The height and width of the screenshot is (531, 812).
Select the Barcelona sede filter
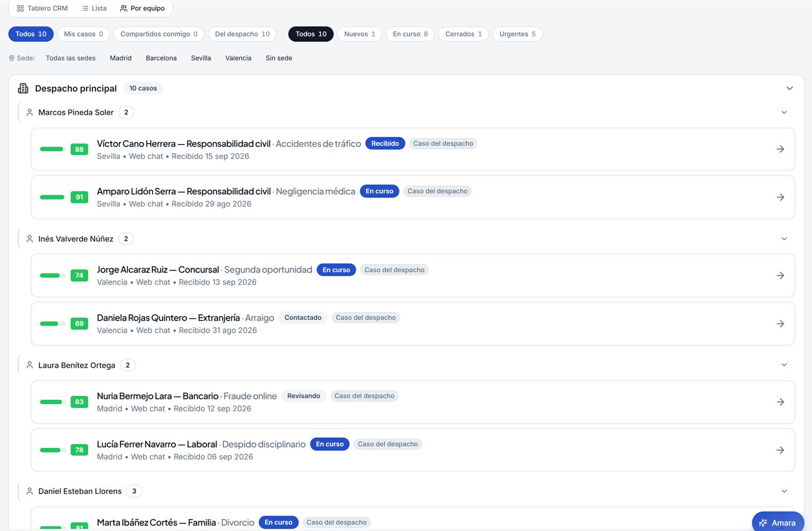pos(161,58)
